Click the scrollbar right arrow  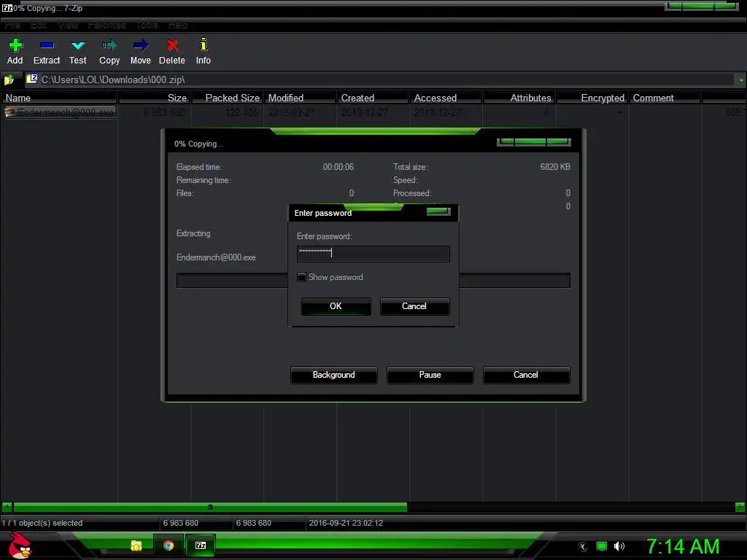point(740,507)
